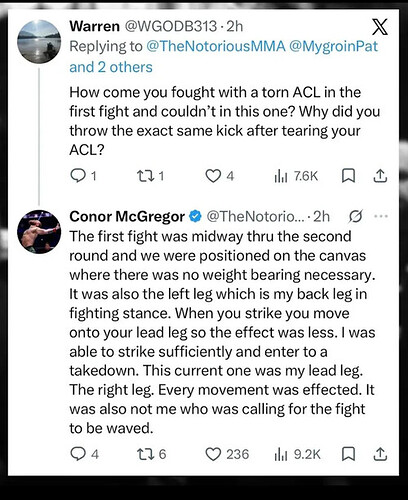This screenshot has width=408, height=500.
Task: Open Conor McGregor's profile avatar
Action: pos(39,232)
